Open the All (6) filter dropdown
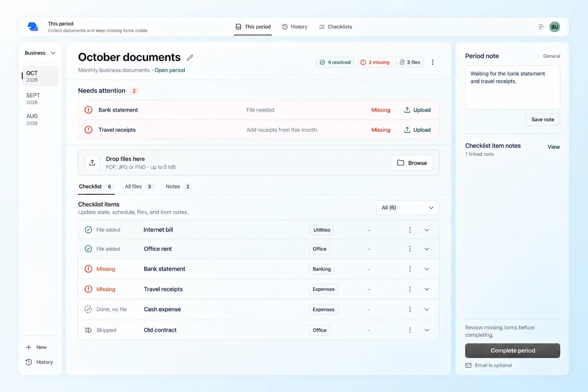Screen dimensions: 588x392 (408, 207)
